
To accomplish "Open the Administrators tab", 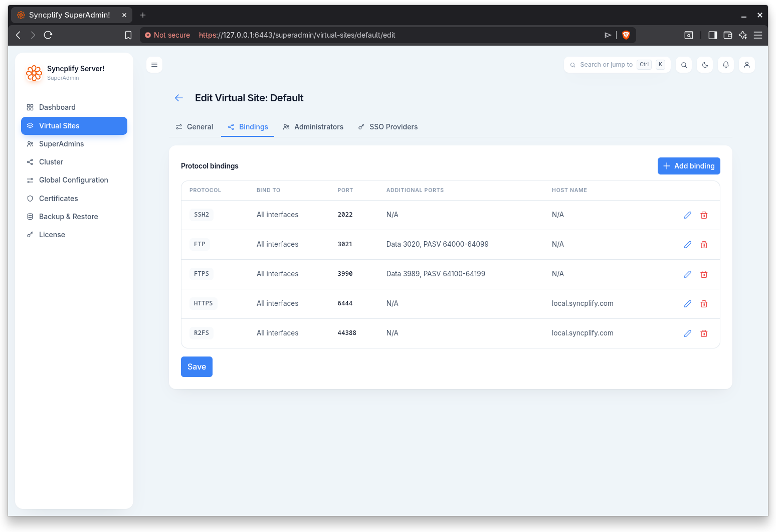I will click(x=313, y=127).
